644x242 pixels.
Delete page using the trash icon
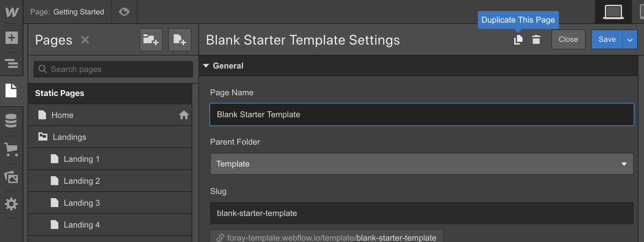click(x=536, y=40)
